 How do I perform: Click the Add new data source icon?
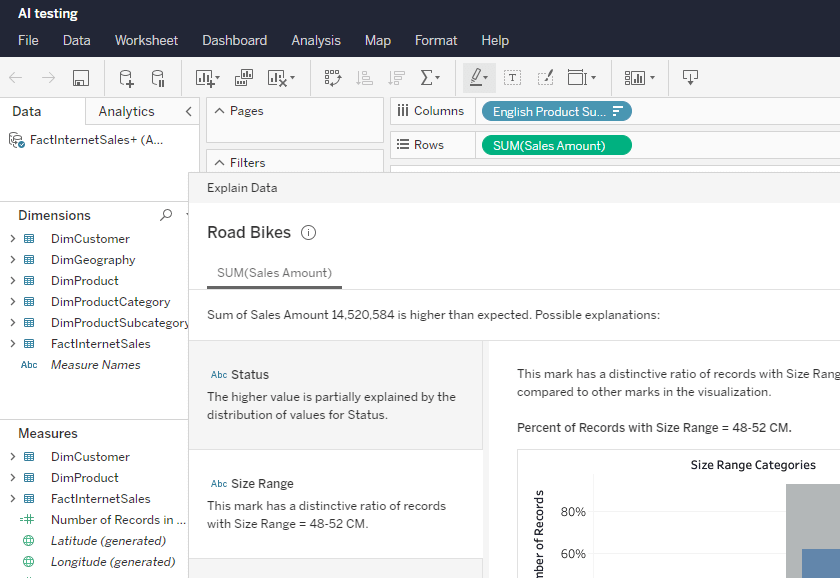point(126,78)
